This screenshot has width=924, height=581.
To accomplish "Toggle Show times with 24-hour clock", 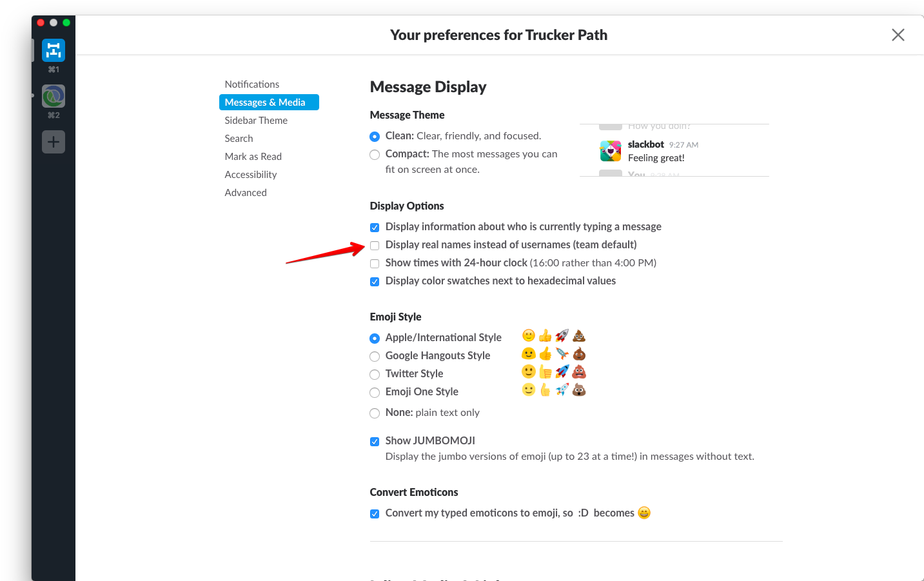I will point(375,263).
